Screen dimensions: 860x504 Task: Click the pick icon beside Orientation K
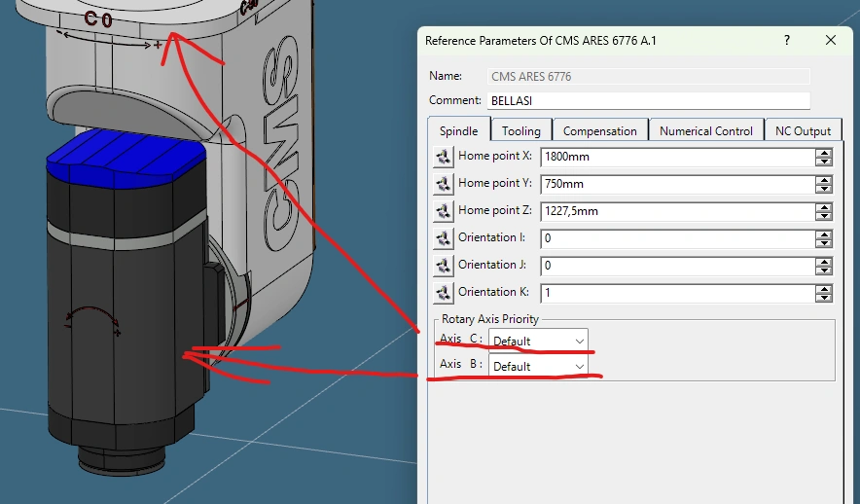[x=444, y=293]
